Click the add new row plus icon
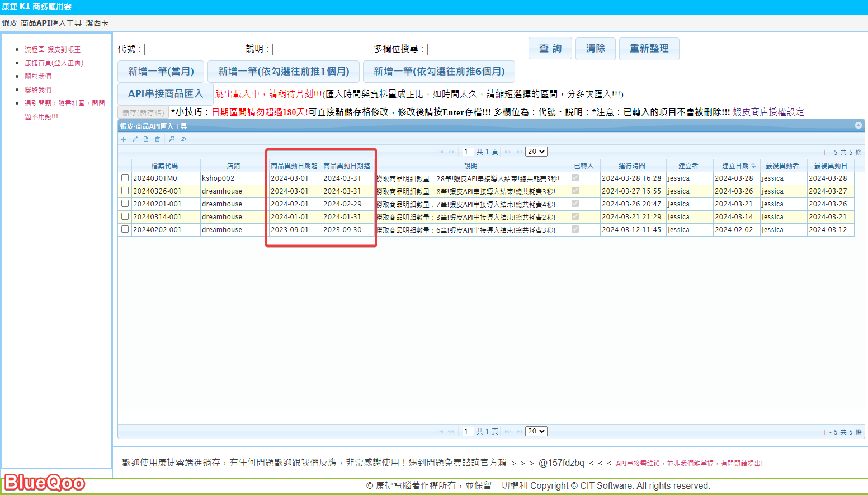This screenshot has height=495, width=868. pyautogui.click(x=124, y=139)
